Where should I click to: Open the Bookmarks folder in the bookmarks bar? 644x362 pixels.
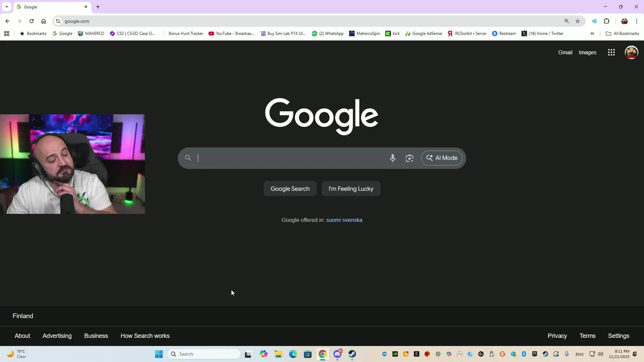[33, 34]
